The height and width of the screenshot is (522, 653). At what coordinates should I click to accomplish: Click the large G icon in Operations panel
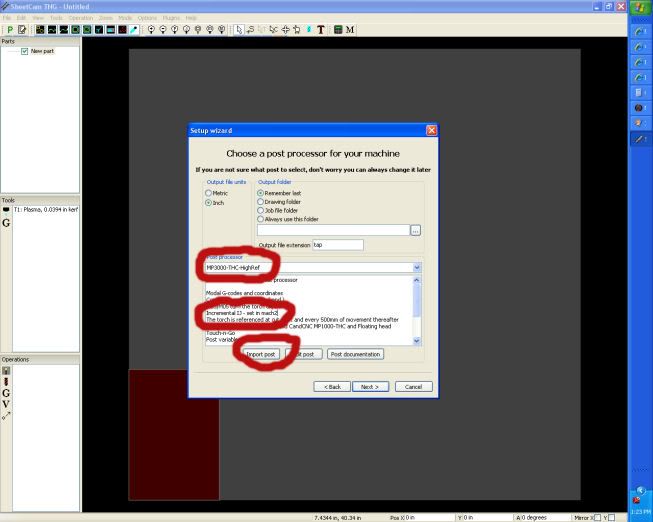coord(7,392)
